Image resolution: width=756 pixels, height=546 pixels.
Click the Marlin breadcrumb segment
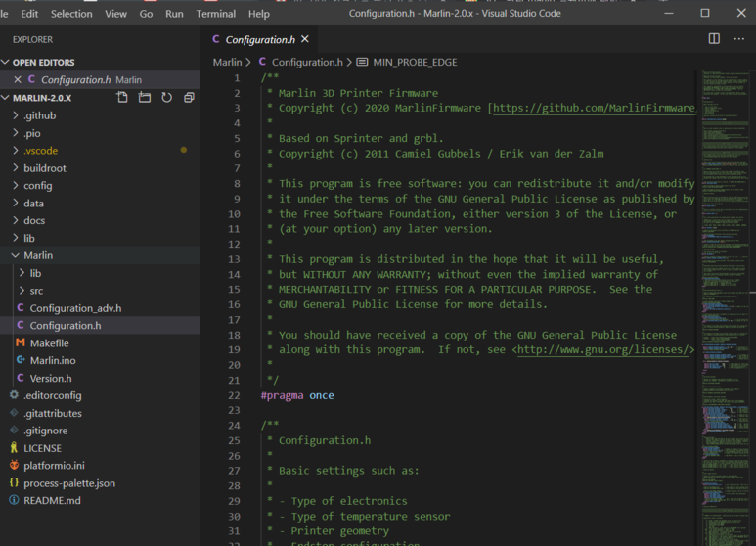(227, 62)
